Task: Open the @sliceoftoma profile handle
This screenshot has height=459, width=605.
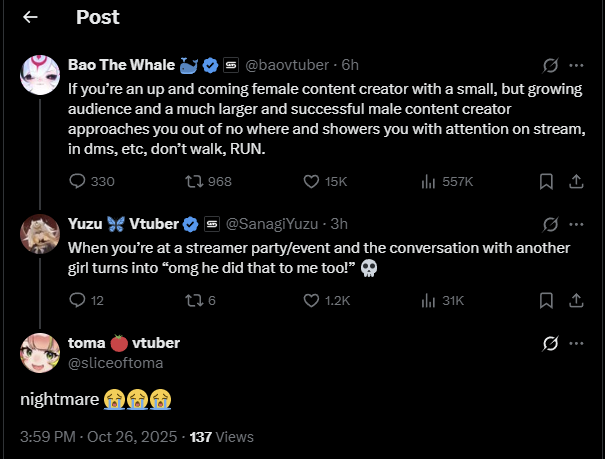Action: [116, 362]
